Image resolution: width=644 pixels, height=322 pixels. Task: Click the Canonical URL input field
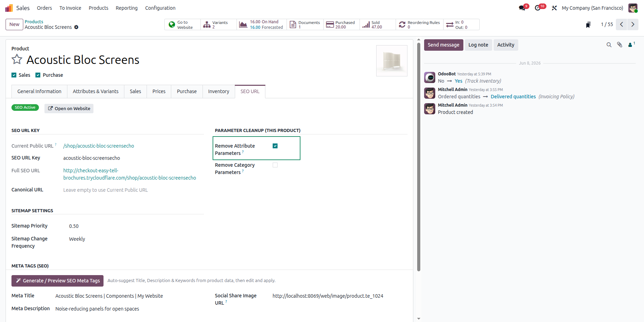click(x=133, y=190)
